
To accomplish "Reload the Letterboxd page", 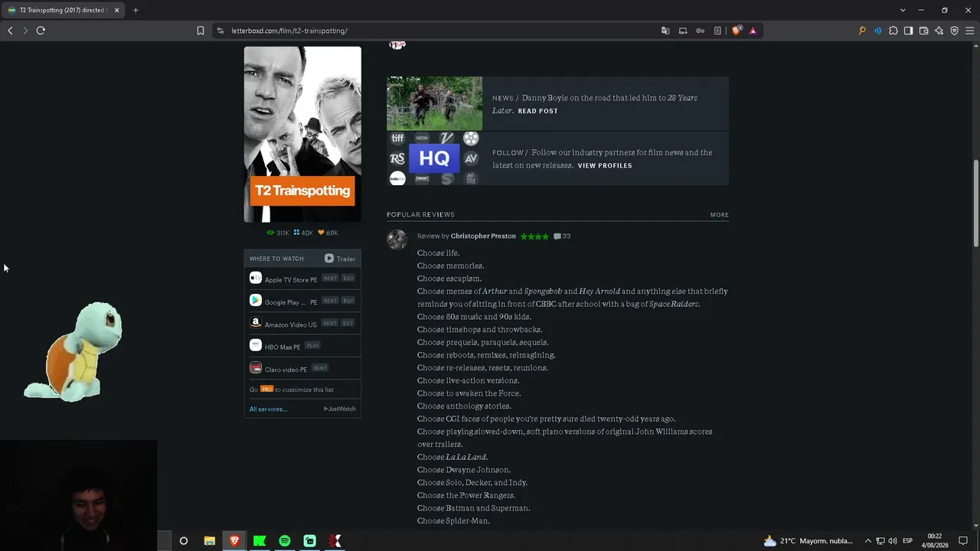I will click(x=41, y=31).
